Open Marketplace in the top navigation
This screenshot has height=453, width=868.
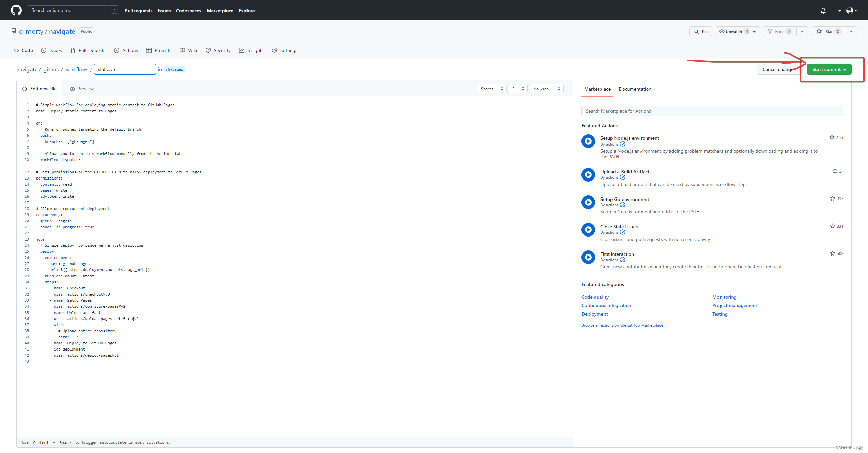point(220,11)
